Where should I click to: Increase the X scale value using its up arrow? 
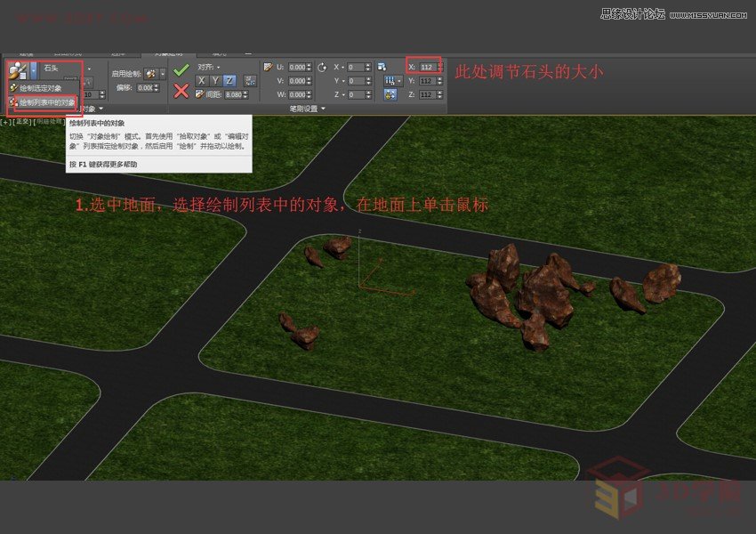[x=439, y=62]
